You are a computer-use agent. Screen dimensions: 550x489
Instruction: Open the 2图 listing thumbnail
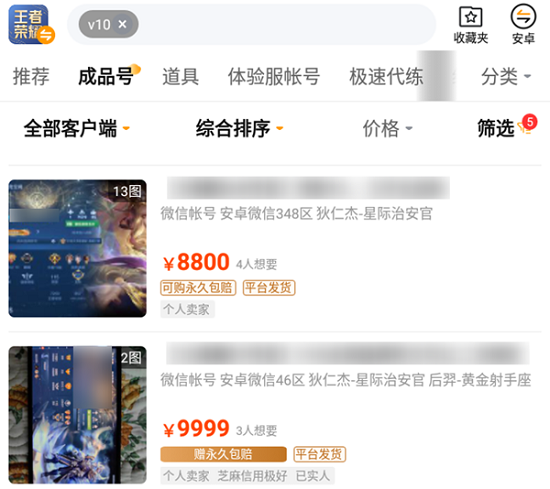pyautogui.click(x=78, y=415)
